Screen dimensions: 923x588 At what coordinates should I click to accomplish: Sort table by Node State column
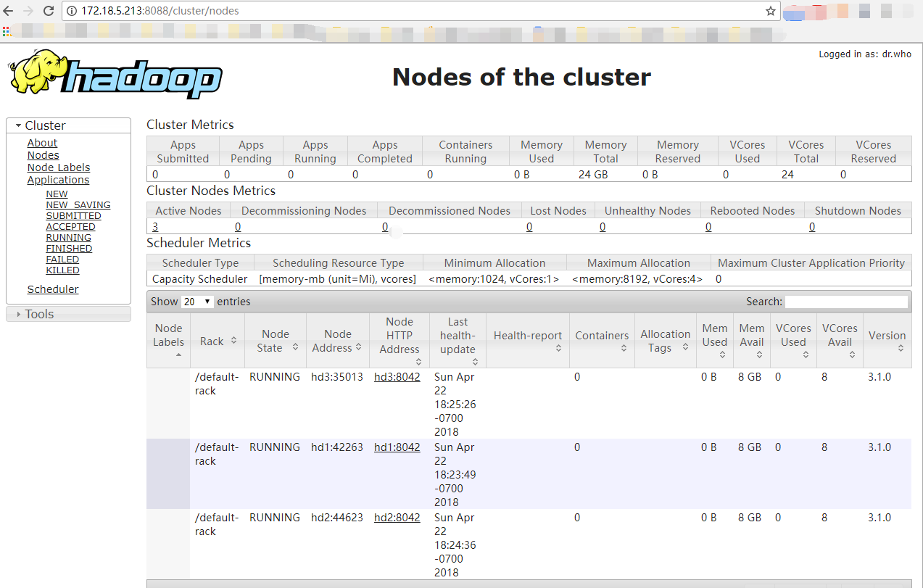tap(276, 340)
